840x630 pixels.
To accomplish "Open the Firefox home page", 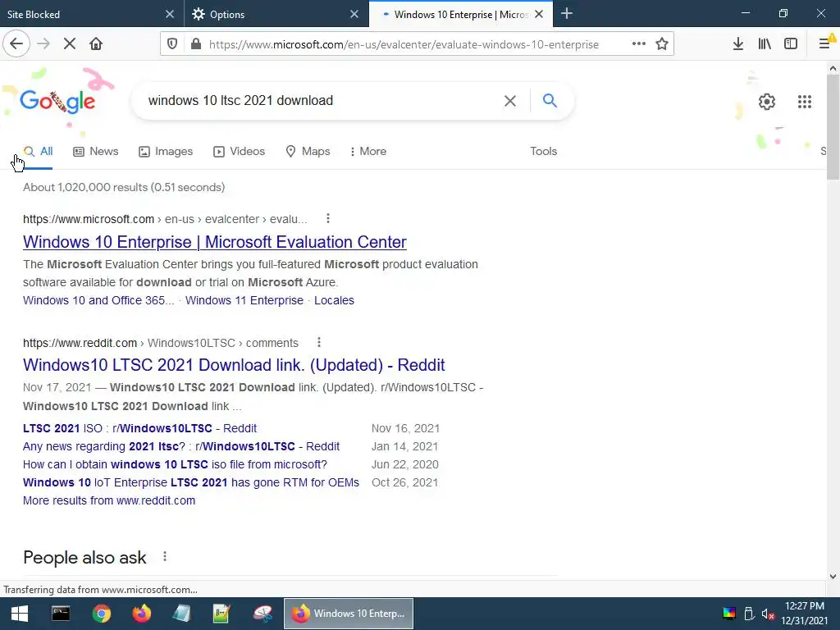I will (96, 44).
